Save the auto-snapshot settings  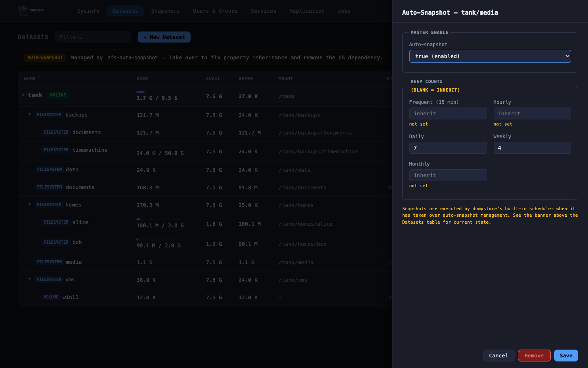point(566,356)
